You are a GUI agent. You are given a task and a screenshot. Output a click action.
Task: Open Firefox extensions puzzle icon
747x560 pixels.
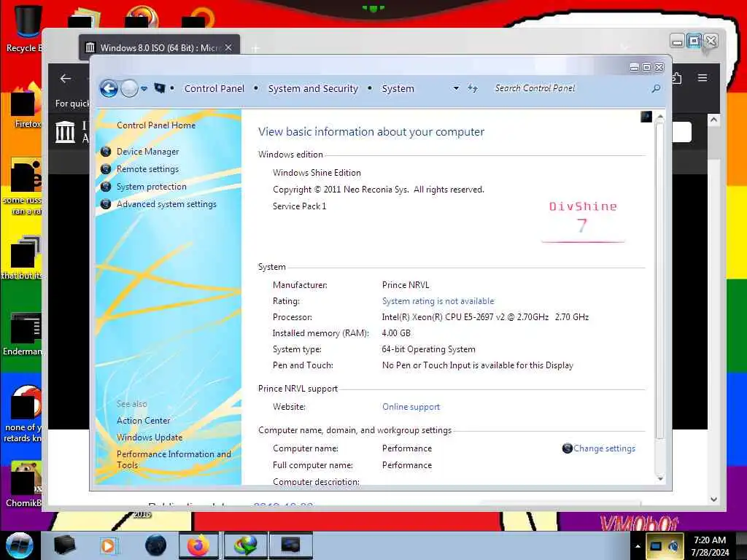(x=676, y=77)
